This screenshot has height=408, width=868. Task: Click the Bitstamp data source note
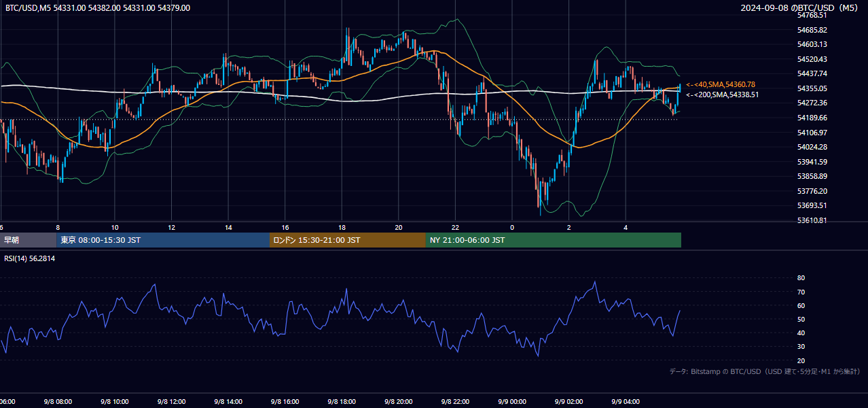click(765, 371)
